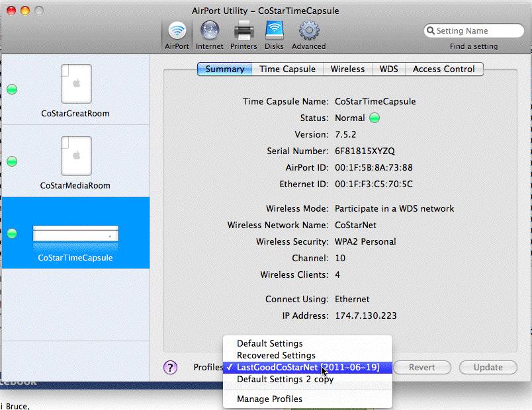Click the green Normal status indicator
The image size is (532, 410).
pyautogui.click(x=375, y=118)
